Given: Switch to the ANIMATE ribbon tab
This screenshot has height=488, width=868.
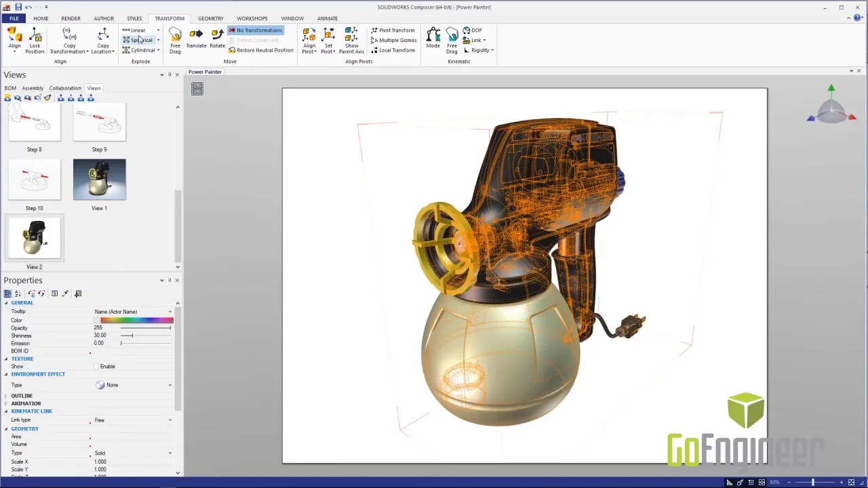Looking at the screenshot, I should click(327, 18).
